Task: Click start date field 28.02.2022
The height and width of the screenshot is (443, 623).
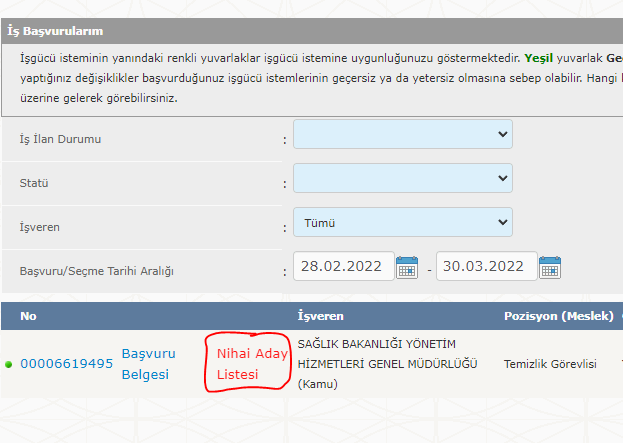Action: pos(343,267)
